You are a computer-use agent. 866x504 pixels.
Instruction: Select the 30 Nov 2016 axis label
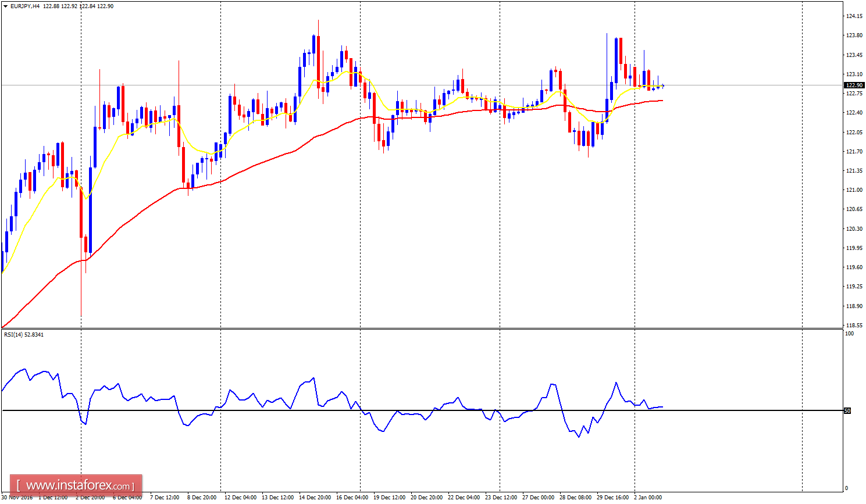pyautogui.click(x=16, y=498)
